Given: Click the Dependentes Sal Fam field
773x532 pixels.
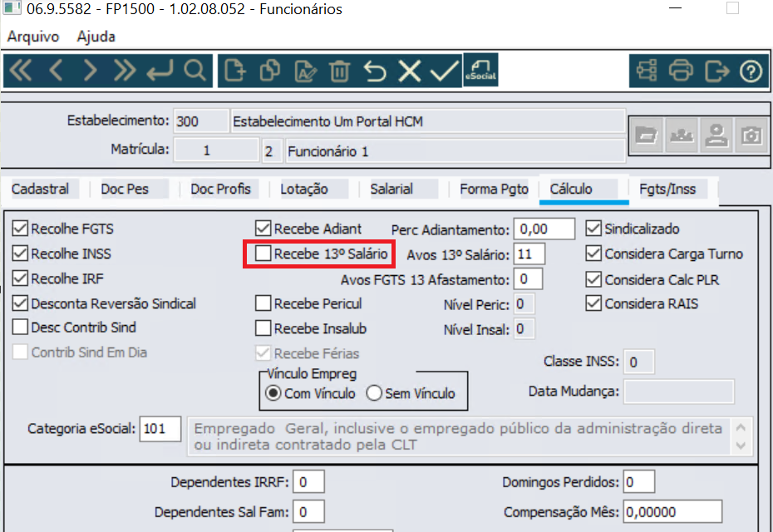Looking at the screenshot, I should coord(308,512).
